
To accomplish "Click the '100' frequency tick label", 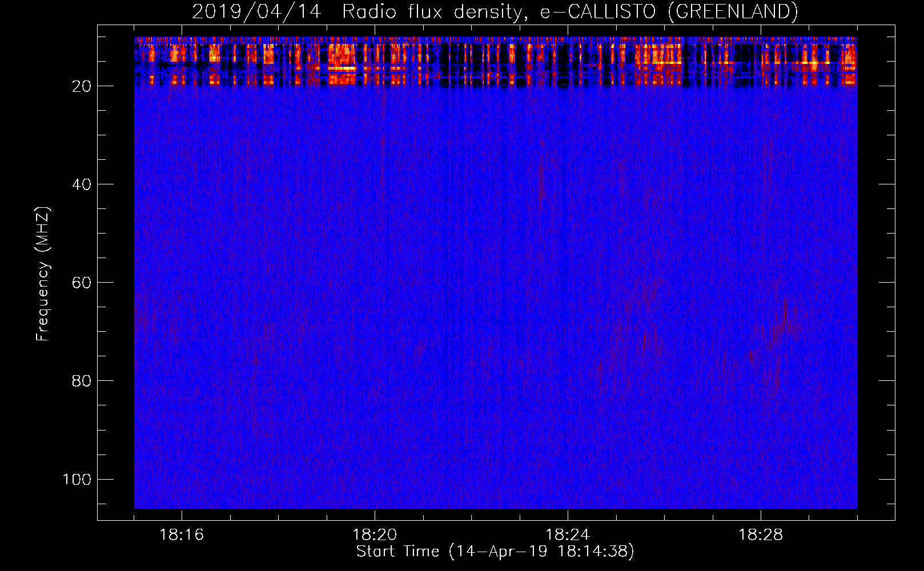I will (78, 479).
